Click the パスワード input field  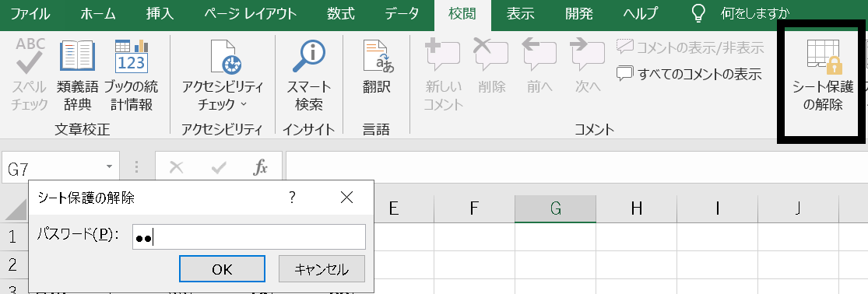click(248, 237)
